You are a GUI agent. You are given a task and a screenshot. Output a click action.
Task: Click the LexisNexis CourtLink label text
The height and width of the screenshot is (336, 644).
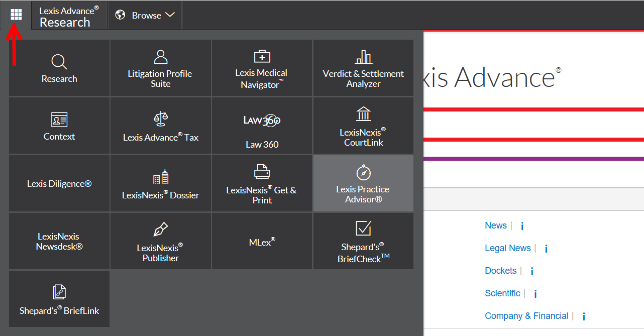coord(363,137)
